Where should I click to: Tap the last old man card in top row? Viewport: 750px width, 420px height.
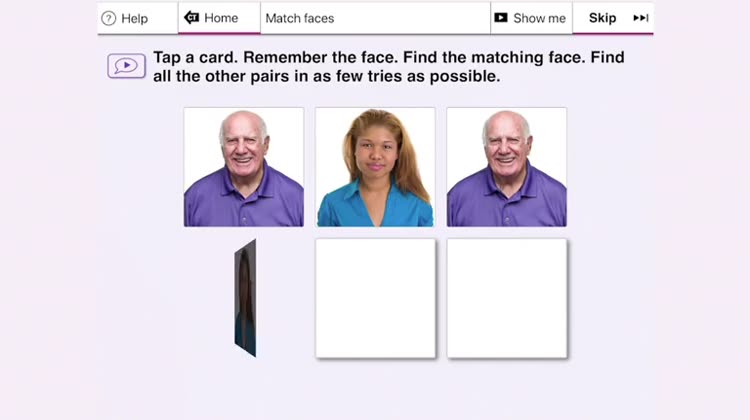click(507, 167)
